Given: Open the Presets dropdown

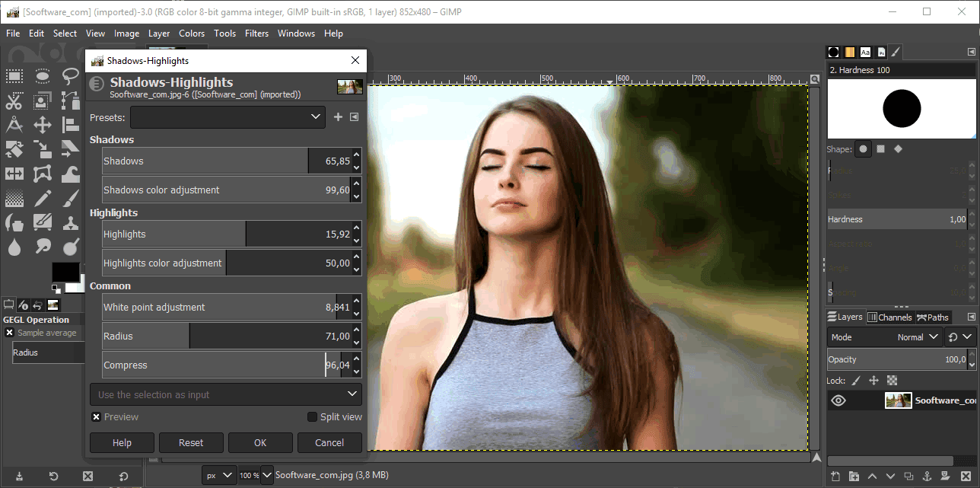Looking at the screenshot, I should coord(228,117).
